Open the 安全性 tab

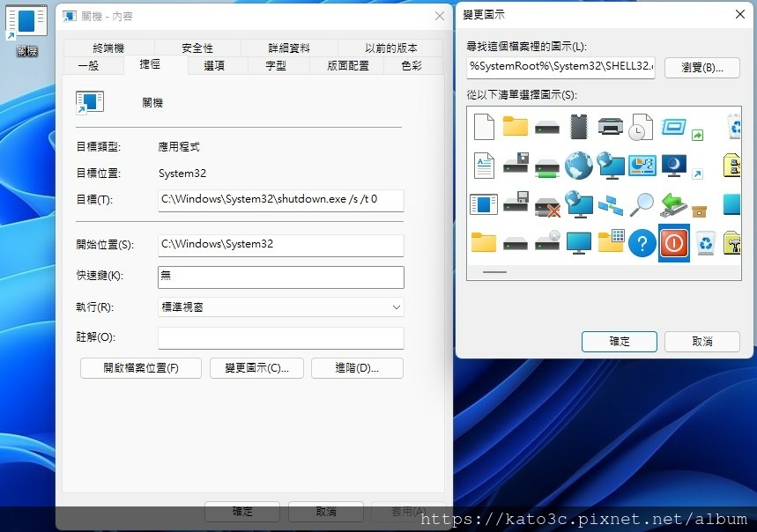pyautogui.click(x=197, y=48)
